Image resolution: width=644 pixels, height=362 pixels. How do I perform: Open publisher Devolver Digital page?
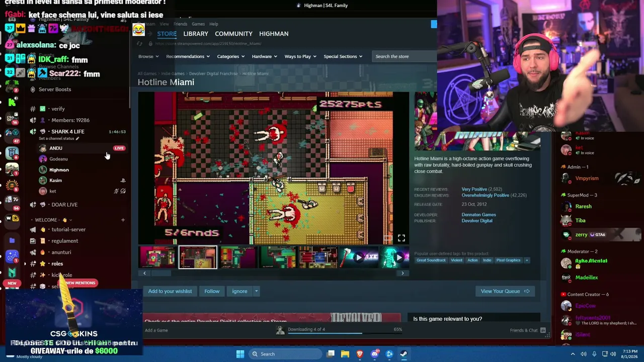click(x=477, y=221)
